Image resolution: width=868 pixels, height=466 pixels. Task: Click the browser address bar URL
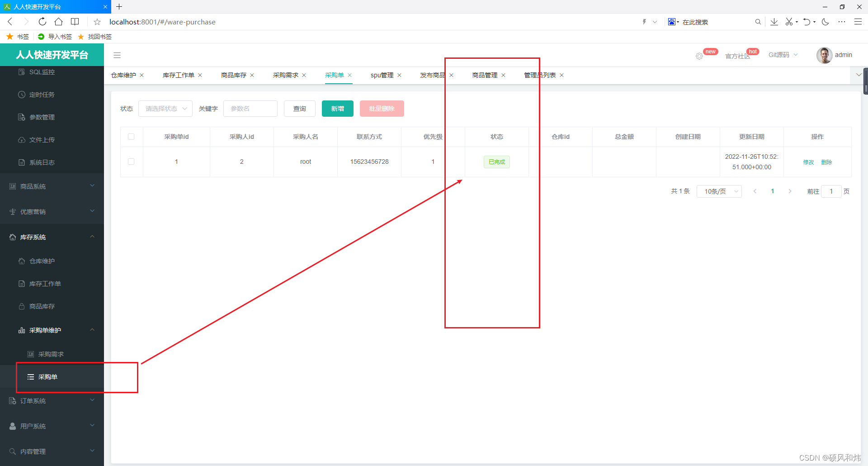[x=162, y=22]
